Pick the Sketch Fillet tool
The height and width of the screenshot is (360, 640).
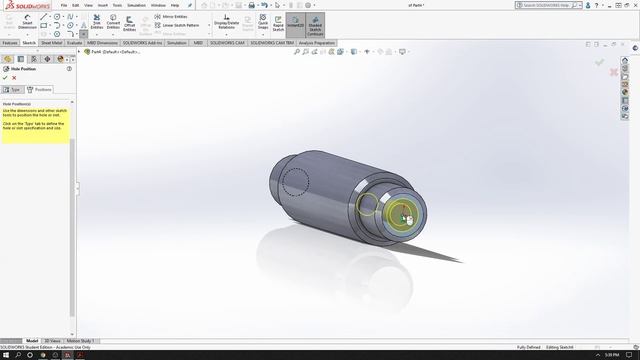(x=70, y=34)
